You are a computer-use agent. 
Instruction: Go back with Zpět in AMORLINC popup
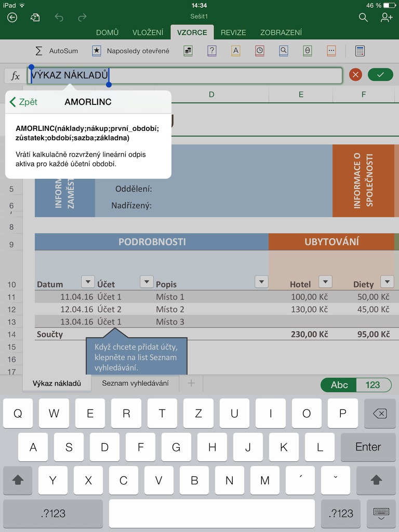(x=23, y=102)
